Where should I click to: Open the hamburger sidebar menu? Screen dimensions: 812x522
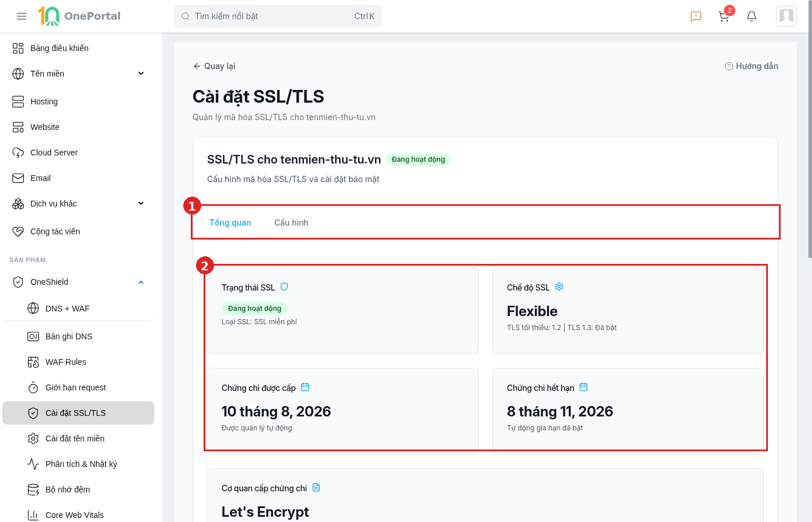pos(21,16)
